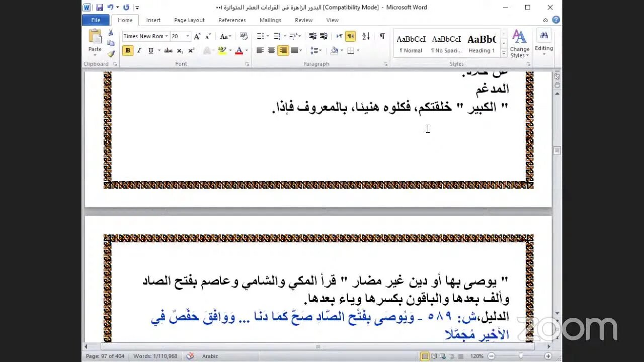Switch to References tab
The width and height of the screenshot is (644, 362).
pyautogui.click(x=232, y=20)
